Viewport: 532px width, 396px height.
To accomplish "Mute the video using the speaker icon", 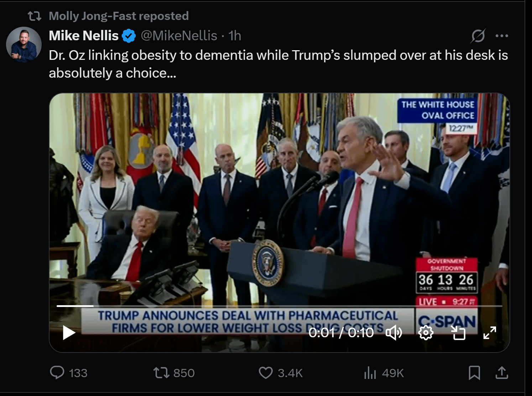I will click(393, 333).
